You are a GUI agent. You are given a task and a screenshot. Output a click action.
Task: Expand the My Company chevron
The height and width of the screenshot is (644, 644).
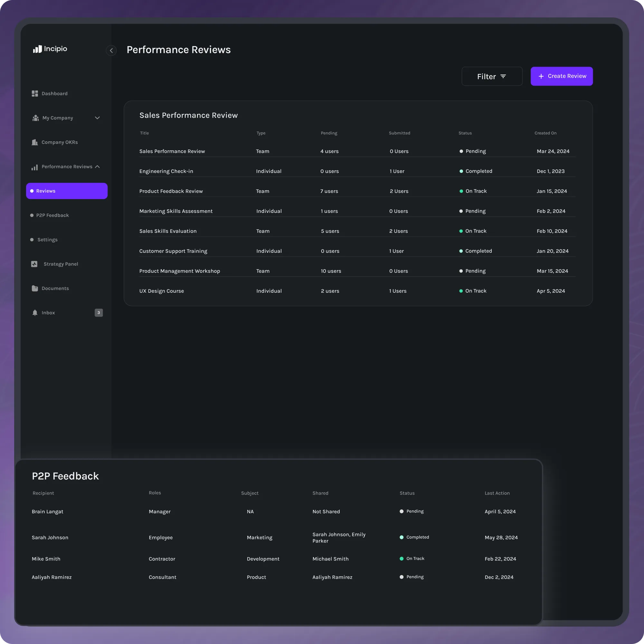(97, 118)
